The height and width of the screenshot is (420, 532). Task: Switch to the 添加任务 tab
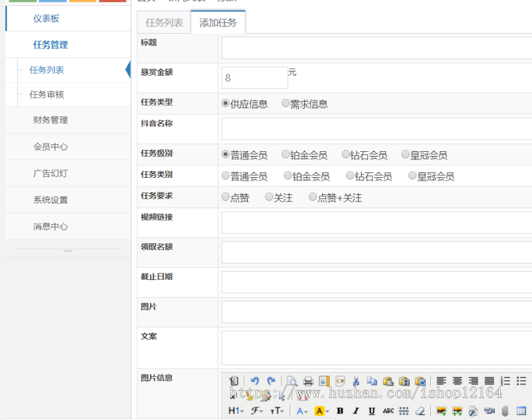218,22
